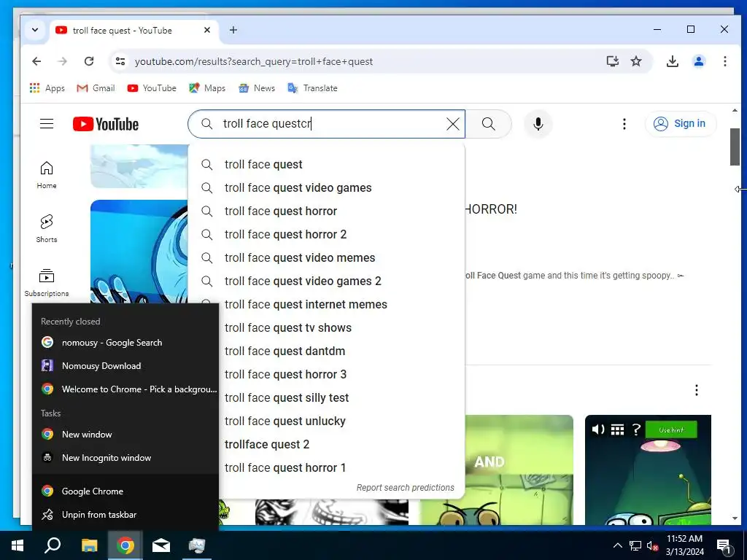Open Apps bookmark
Image resolution: width=747 pixels, height=560 pixels.
47,88
